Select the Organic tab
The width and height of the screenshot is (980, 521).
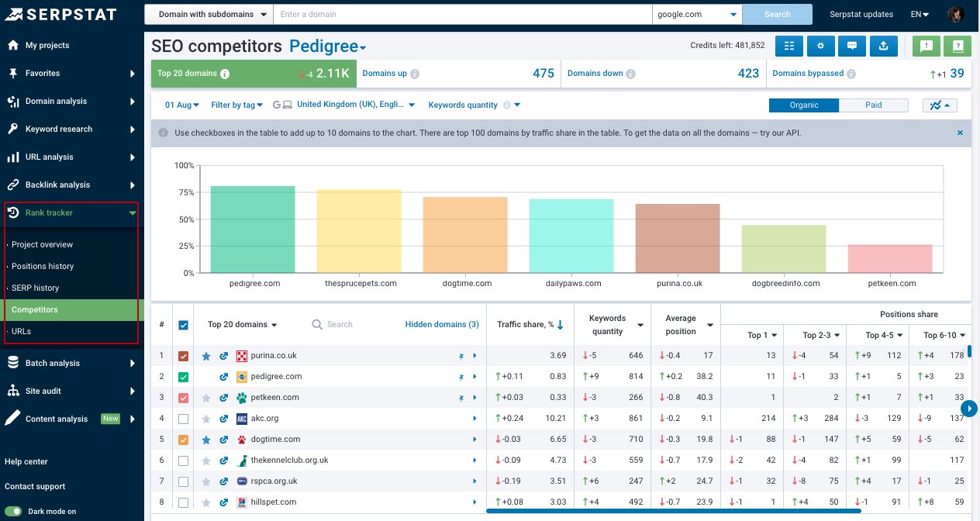click(x=804, y=105)
